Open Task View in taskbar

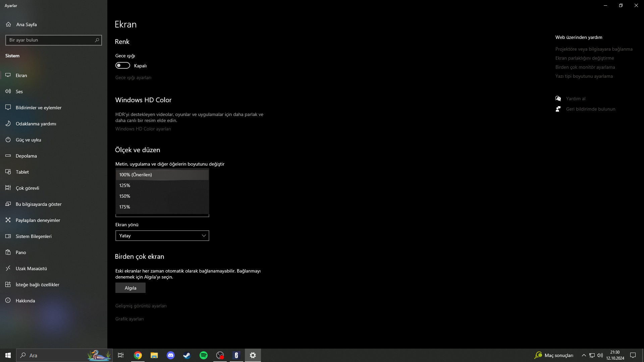121,355
